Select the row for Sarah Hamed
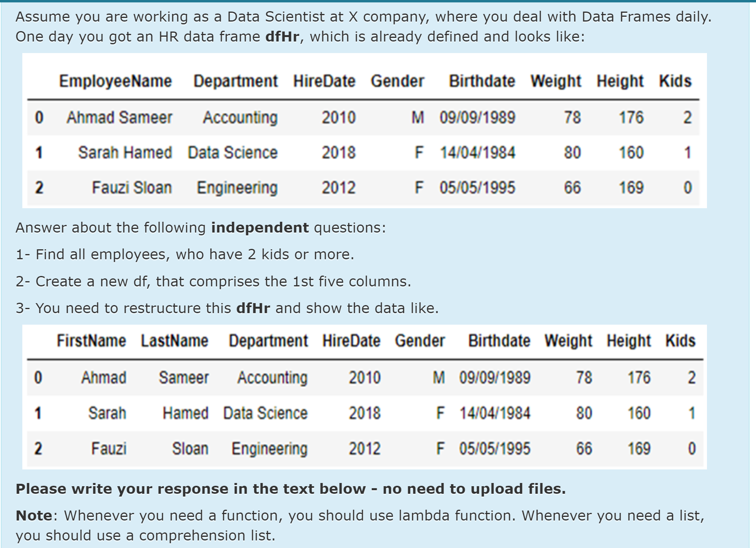The width and height of the screenshot is (756, 548). pyautogui.click(x=125, y=152)
